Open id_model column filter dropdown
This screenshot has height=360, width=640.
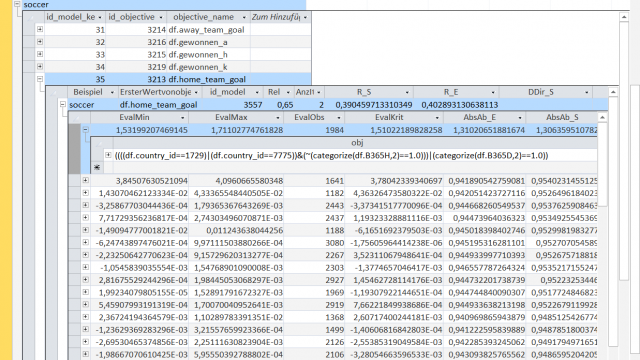tap(257, 92)
